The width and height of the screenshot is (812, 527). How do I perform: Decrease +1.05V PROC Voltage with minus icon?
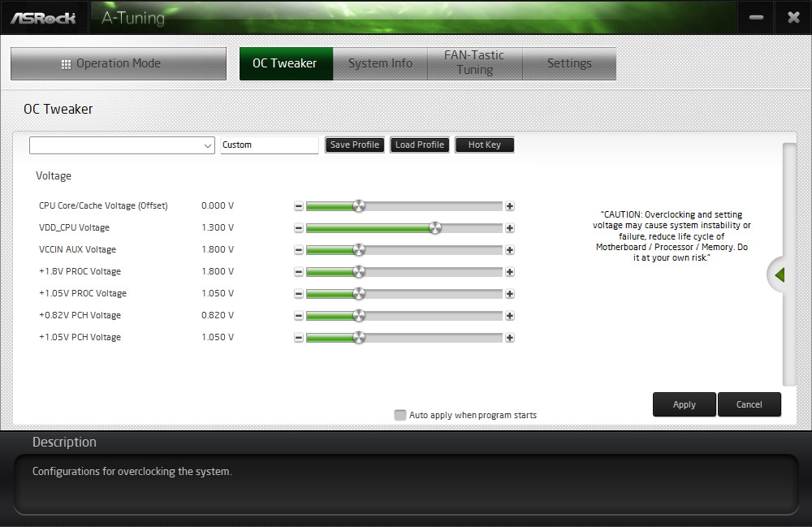[298, 293]
